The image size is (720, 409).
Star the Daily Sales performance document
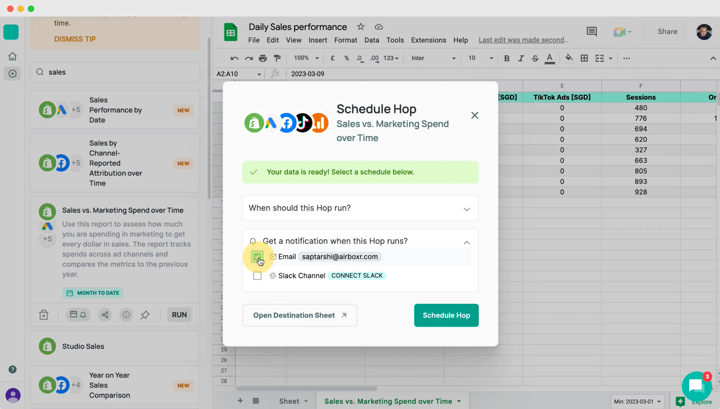coord(361,27)
